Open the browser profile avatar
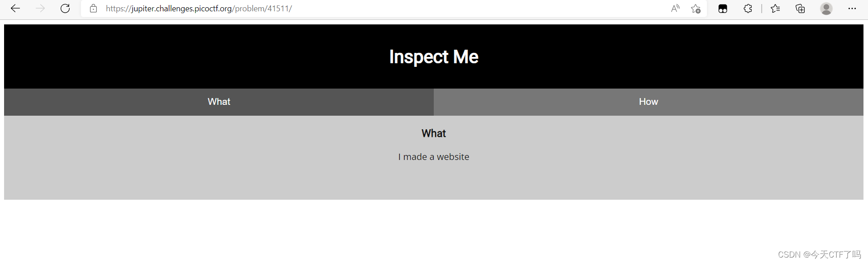The width and height of the screenshot is (868, 263). [826, 9]
